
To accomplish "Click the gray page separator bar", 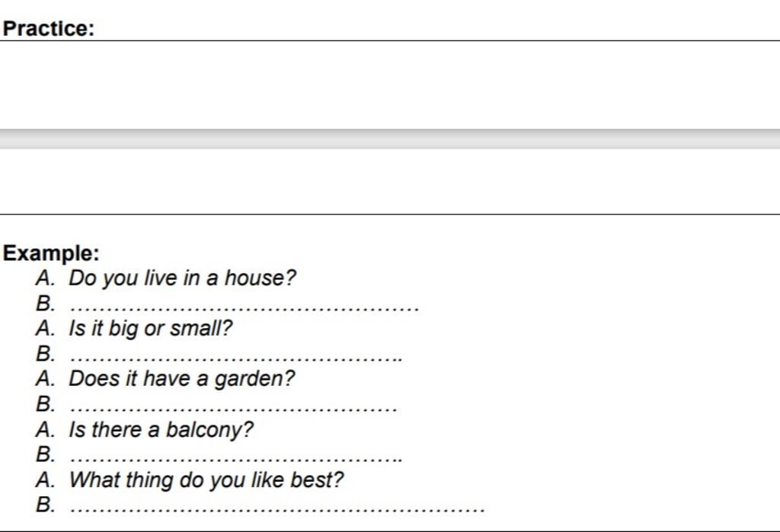I will [x=390, y=139].
